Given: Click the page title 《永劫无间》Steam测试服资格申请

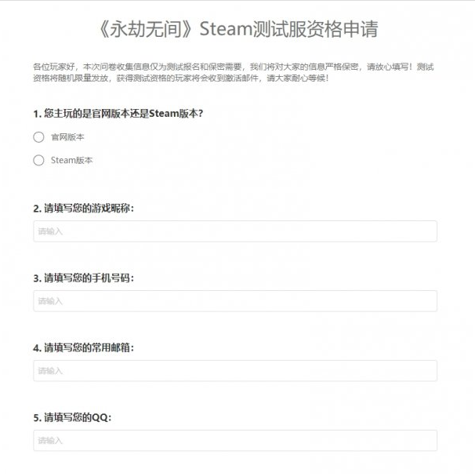Looking at the screenshot, I should 237,29.
